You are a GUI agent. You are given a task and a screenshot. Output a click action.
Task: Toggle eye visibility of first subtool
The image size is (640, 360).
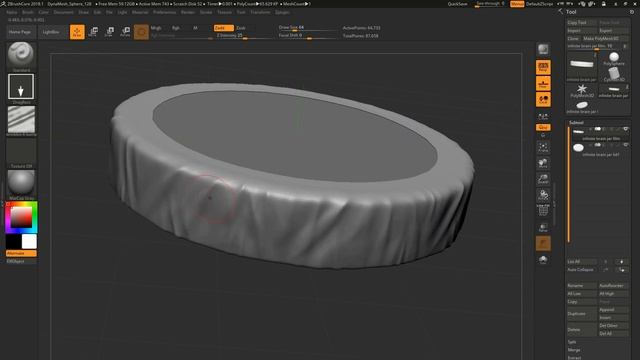(x=625, y=129)
